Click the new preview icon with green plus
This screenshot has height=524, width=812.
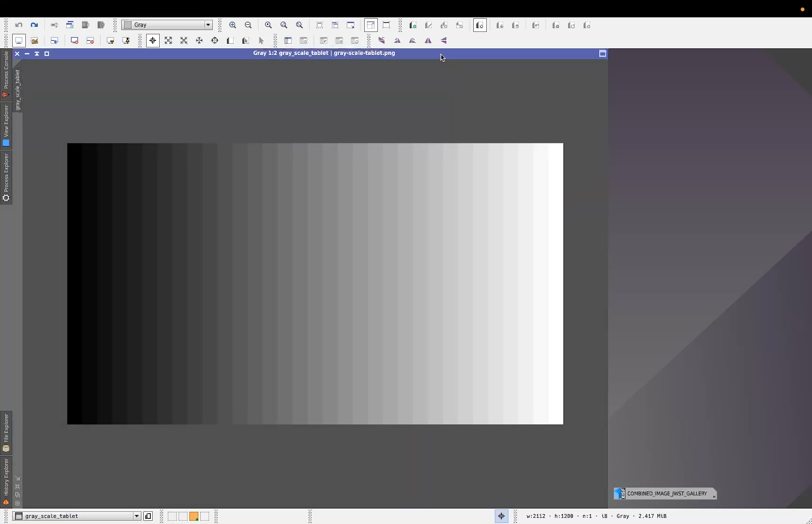click(413, 25)
